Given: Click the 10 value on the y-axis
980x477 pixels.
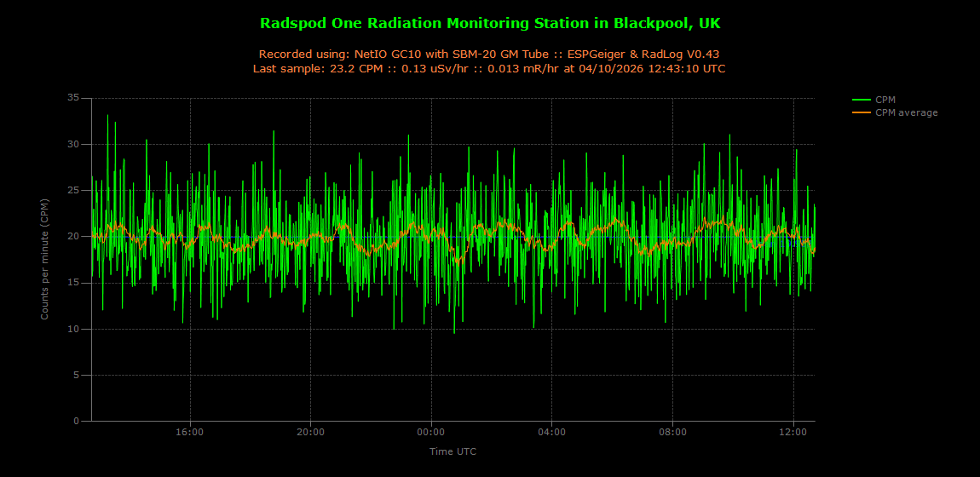Looking at the screenshot, I should pos(74,329).
